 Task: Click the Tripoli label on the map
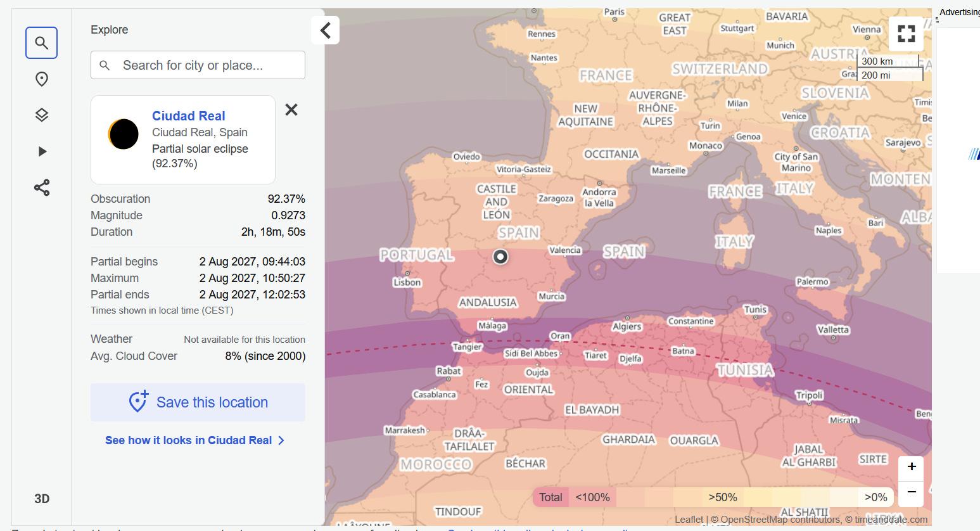point(810,395)
